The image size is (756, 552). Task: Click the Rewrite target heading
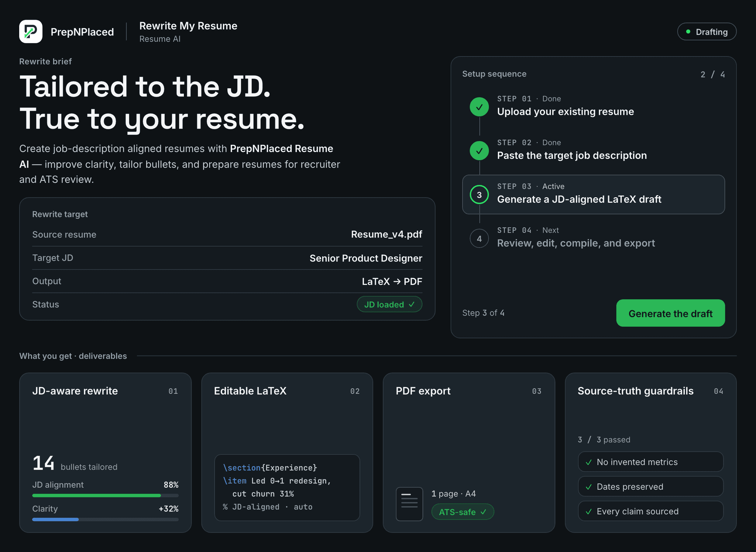60,214
